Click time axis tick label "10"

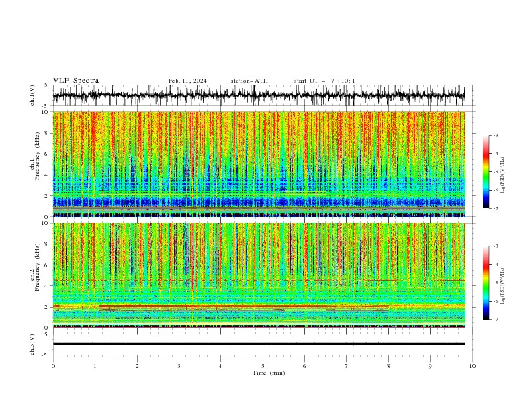472,366
